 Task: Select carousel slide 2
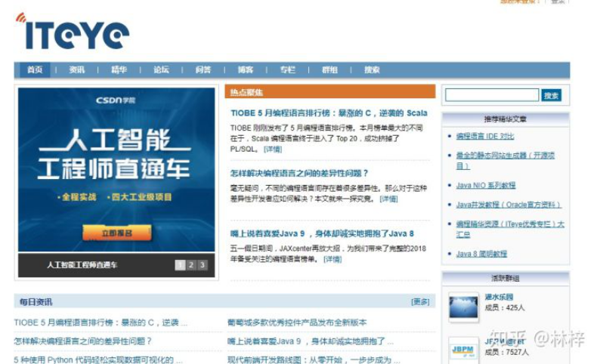(191, 264)
